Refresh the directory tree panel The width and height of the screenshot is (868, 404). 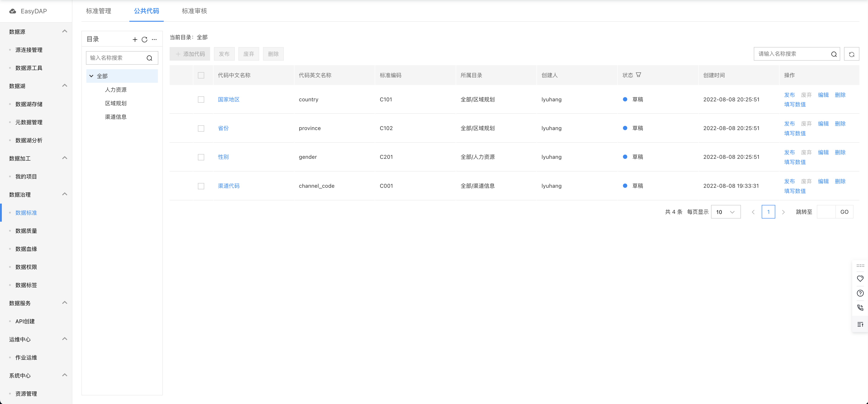[145, 39]
